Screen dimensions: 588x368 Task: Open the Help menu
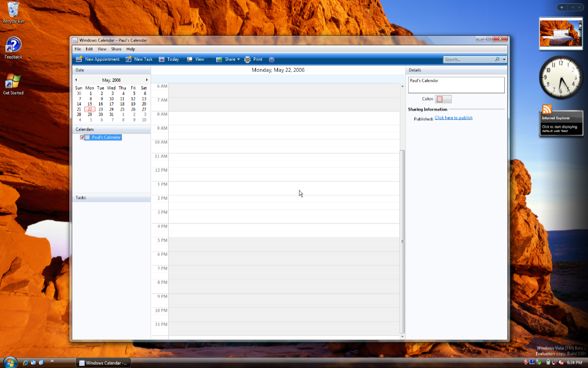pyautogui.click(x=131, y=49)
